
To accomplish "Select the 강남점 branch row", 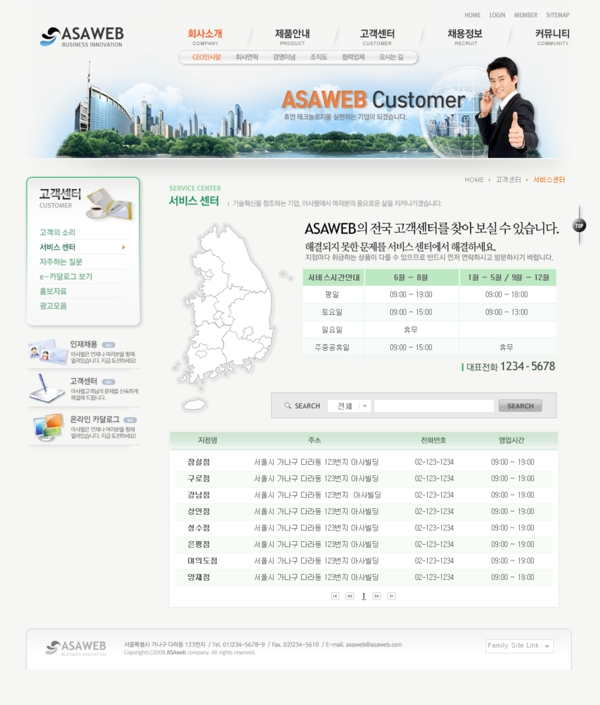I will [x=363, y=495].
